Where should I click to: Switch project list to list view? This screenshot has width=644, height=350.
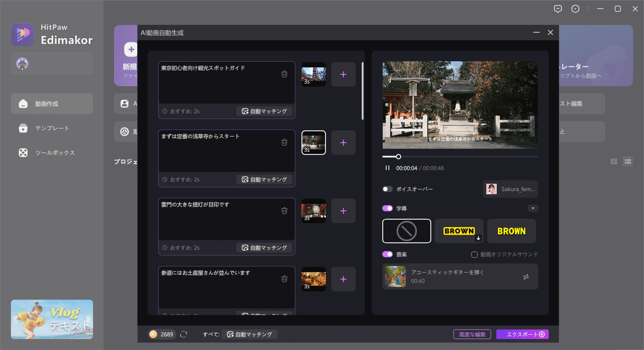[628, 161]
